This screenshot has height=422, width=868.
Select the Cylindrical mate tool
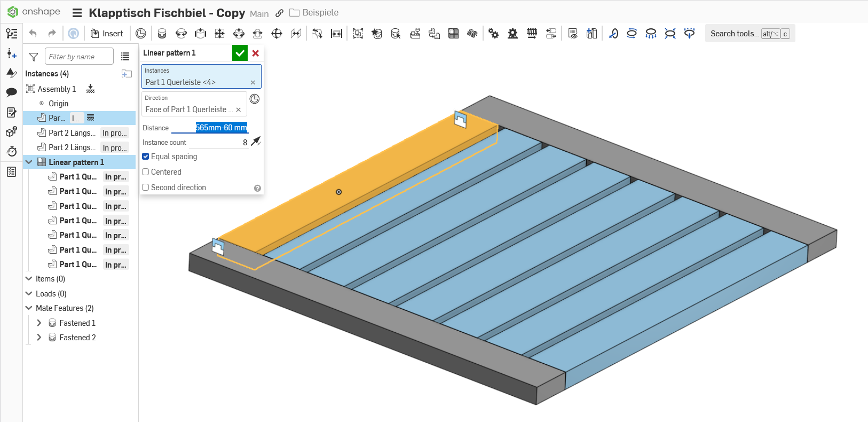[x=239, y=33]
